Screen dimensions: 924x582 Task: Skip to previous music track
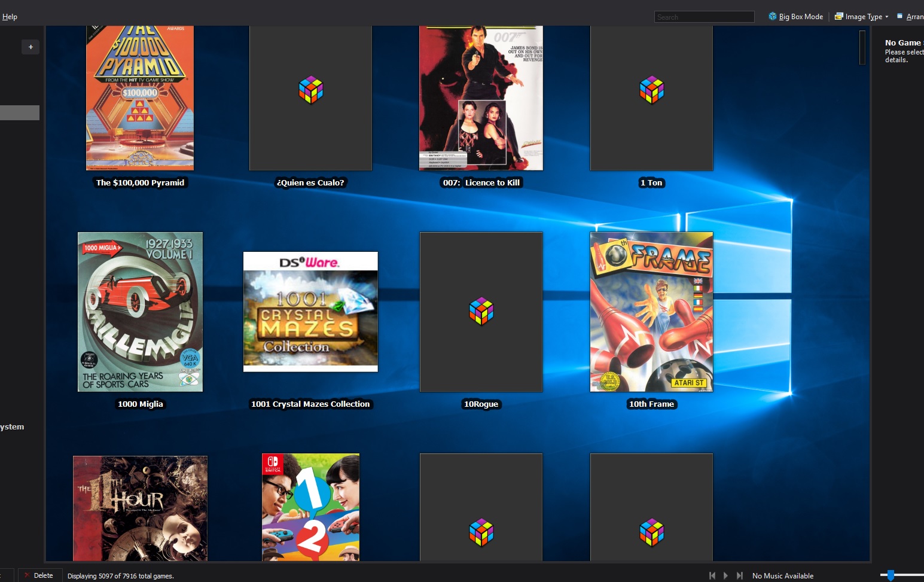[x=712, y=575]
